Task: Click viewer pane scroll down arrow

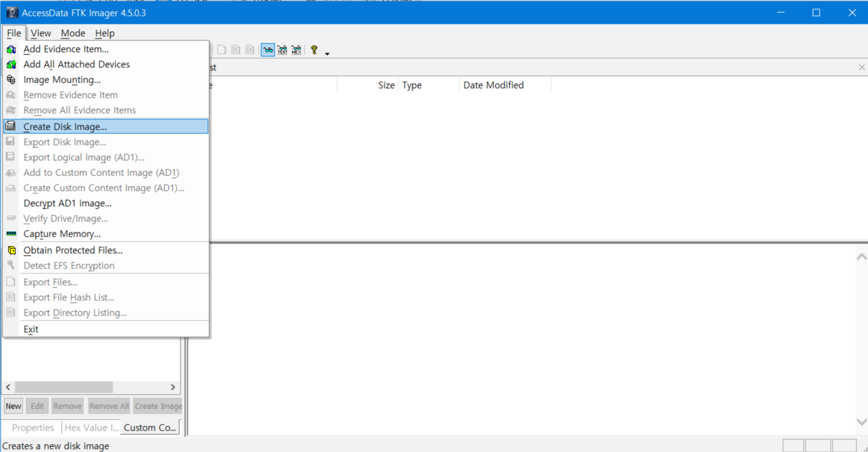Action: (861, 422)
